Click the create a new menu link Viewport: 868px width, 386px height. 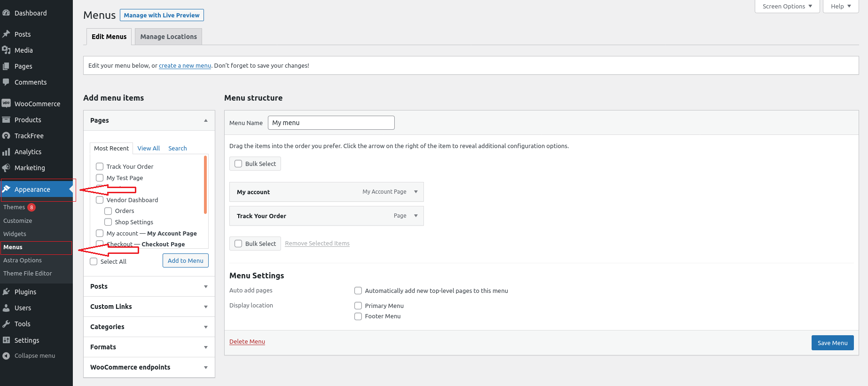click(185, 65)
